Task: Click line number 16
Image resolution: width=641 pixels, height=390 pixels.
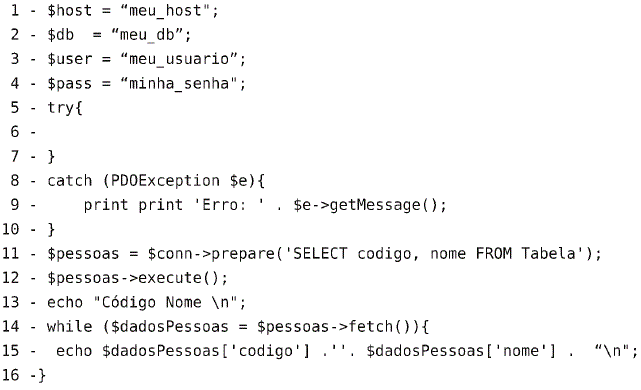Action: point(10,375)
